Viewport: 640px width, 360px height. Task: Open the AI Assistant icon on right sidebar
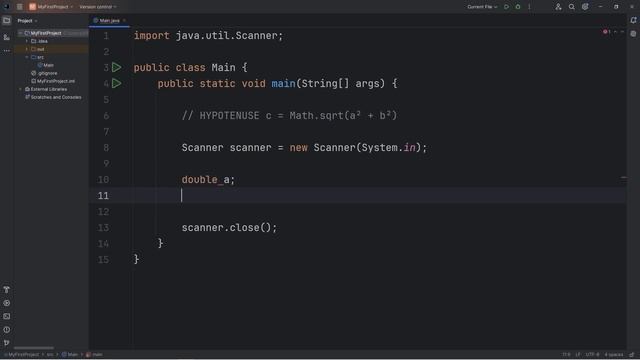click(633, 34)
